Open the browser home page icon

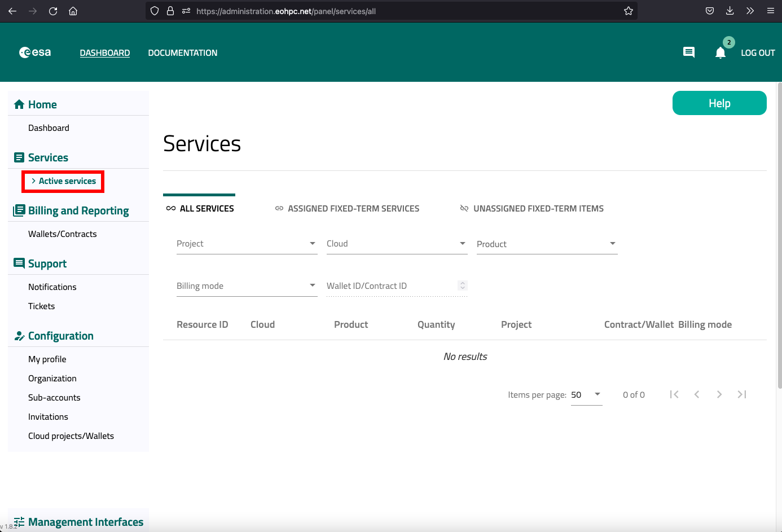[x=73, y=11]
